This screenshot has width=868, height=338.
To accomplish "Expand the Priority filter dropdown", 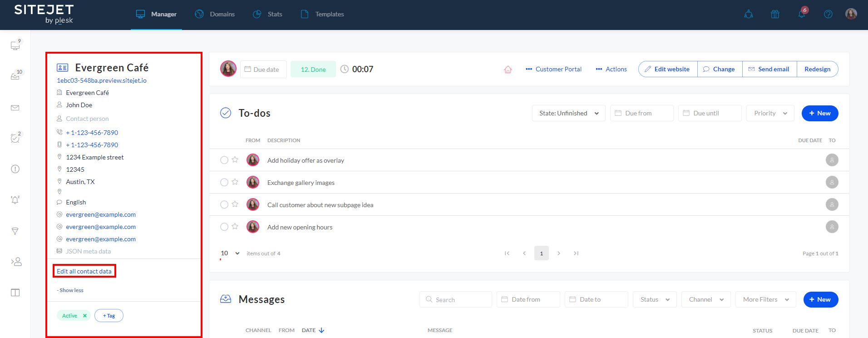I will 770,113.
